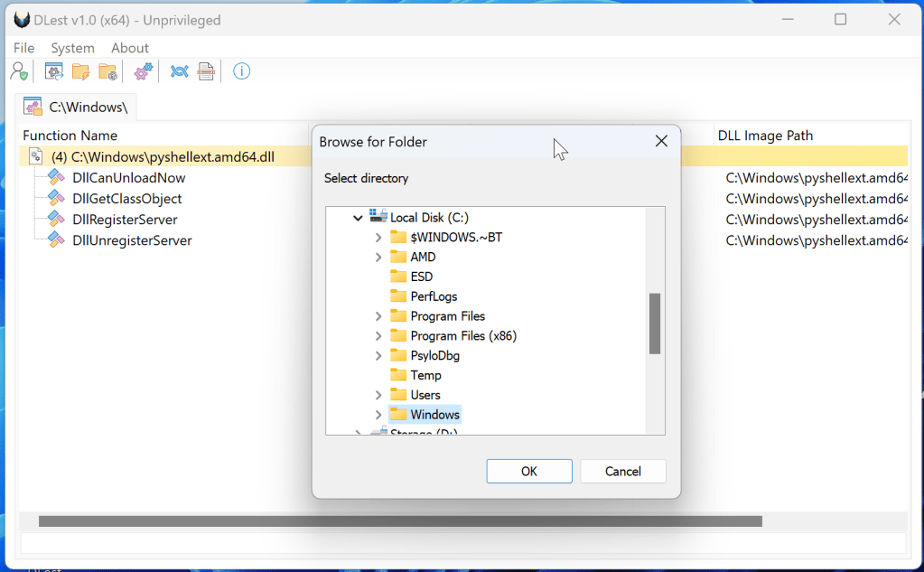Click the document scan toolbar icon
Viewport: 924px width, 572px height.
point(206,71)
